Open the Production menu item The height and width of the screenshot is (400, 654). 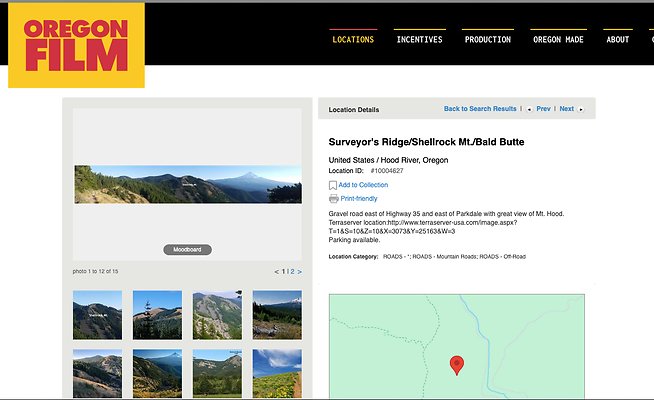coord(487,40)
